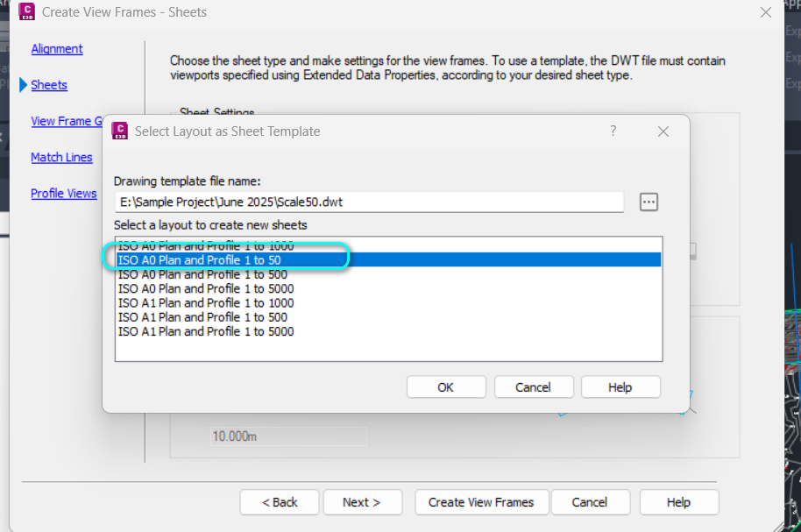Click the Back button in the wizard

[280, 502]
